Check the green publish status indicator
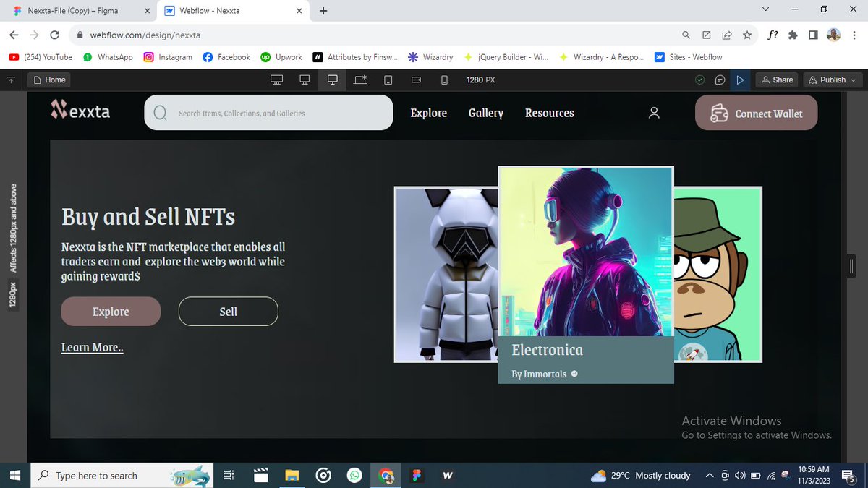 click(699, 80)
